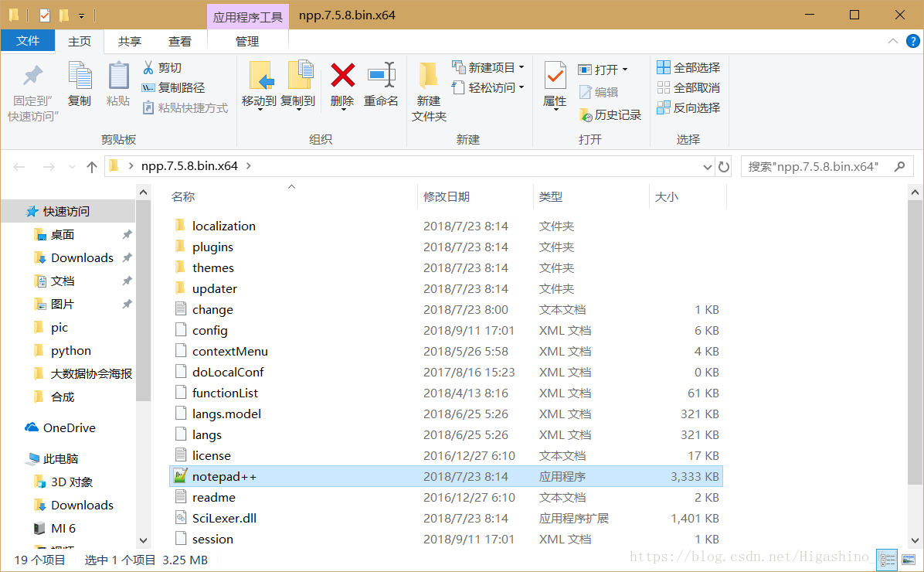Switch to details view icon in status bar
The image size is (924, 572).
click(x=887, y=559)
